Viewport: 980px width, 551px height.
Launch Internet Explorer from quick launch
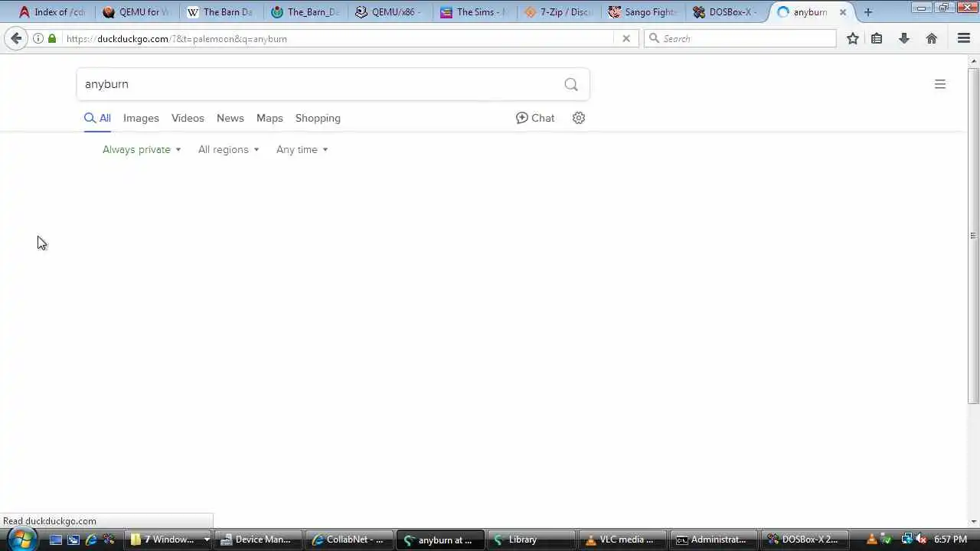pyautogui.click(x=91, y=540)
